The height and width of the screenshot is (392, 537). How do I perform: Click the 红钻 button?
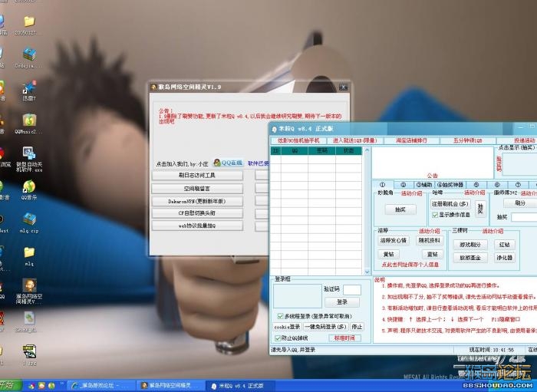pos(505,245)
